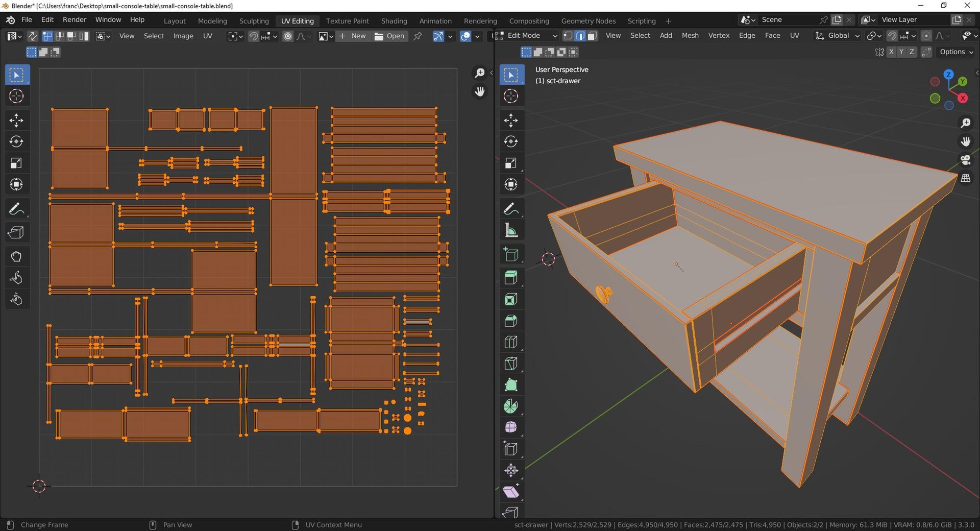Select the Spin tool
The width and height of the screenshot is (980, 531).
click(x=511, y=406)
